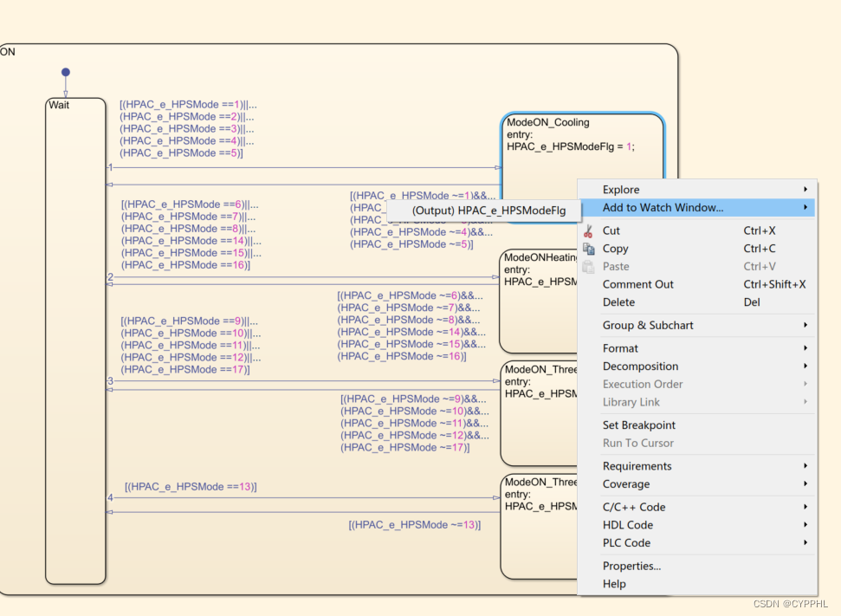This screenshot has height=616, width=841.
Task: Select Comment Out menu entry
Action: pyautogui.click(x=696, y=284)
